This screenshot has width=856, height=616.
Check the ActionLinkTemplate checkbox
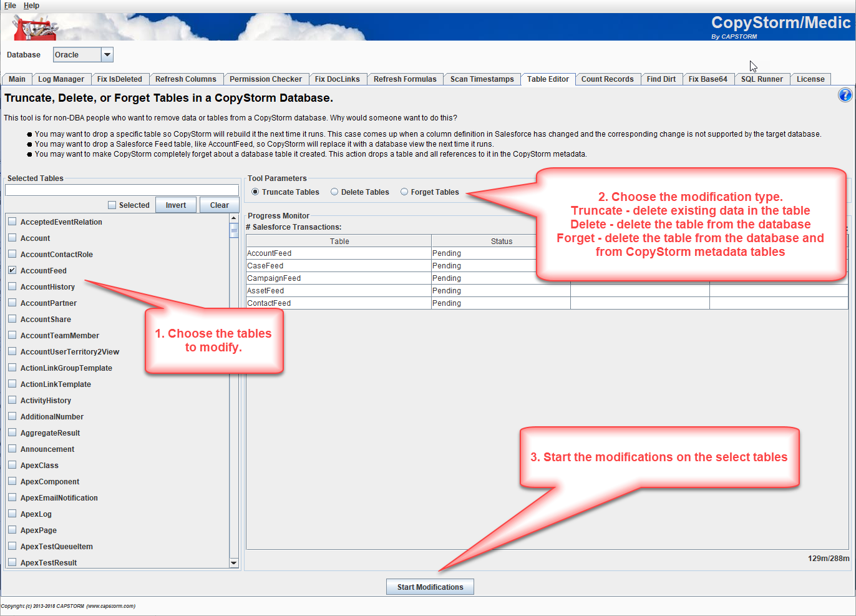pos(12,383)
